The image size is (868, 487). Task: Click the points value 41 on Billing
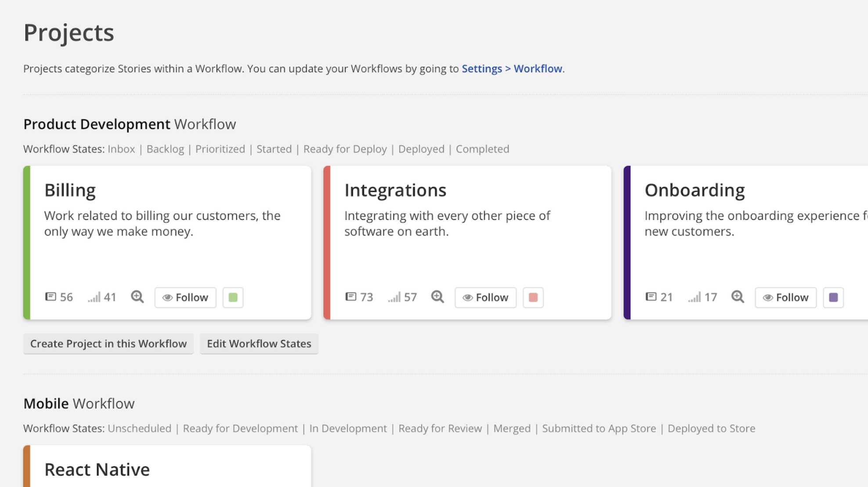click(x=110, y=298)
